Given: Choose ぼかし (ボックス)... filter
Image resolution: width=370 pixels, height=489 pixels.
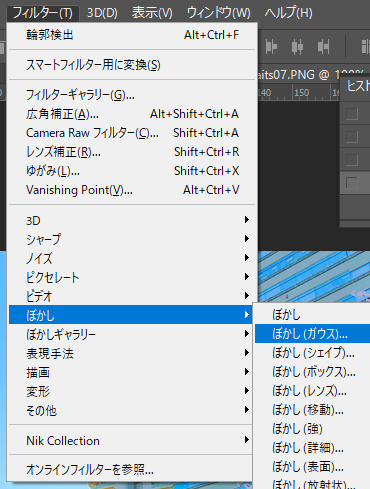Looking at the screenshot, I should (312, 371).
